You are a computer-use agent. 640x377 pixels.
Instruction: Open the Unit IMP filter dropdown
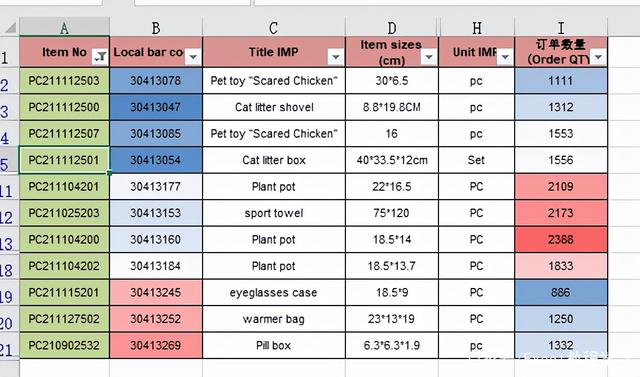pos(505,57)
